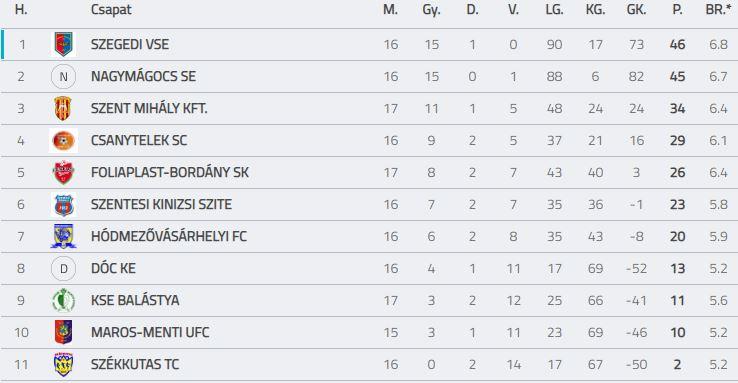Click the Nagymágocs SE placeholder N logo
The height and width of the screenshot is (383, 738).
coord(64,77)
